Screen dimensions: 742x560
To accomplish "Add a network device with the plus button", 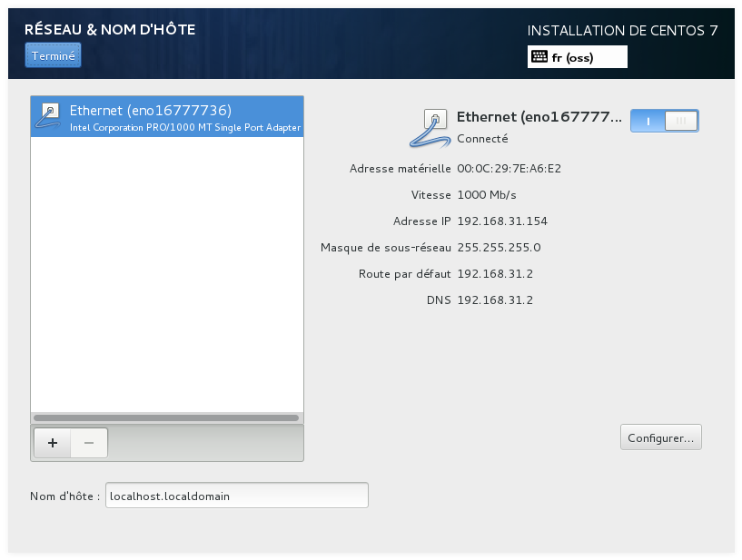I will coord(53,443).
